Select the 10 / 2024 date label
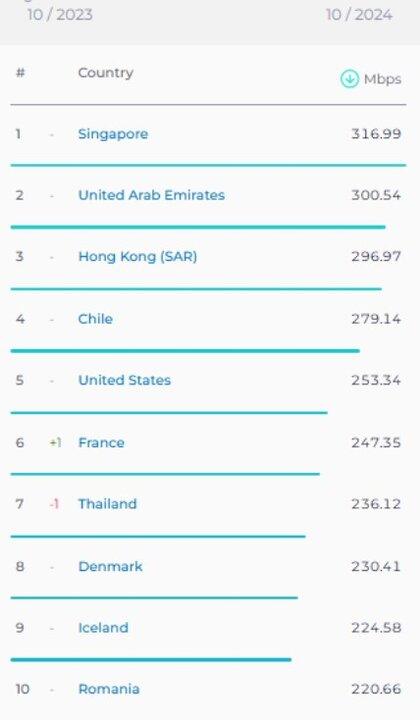This screenshot has height=720, width=420. coord(359,14)
